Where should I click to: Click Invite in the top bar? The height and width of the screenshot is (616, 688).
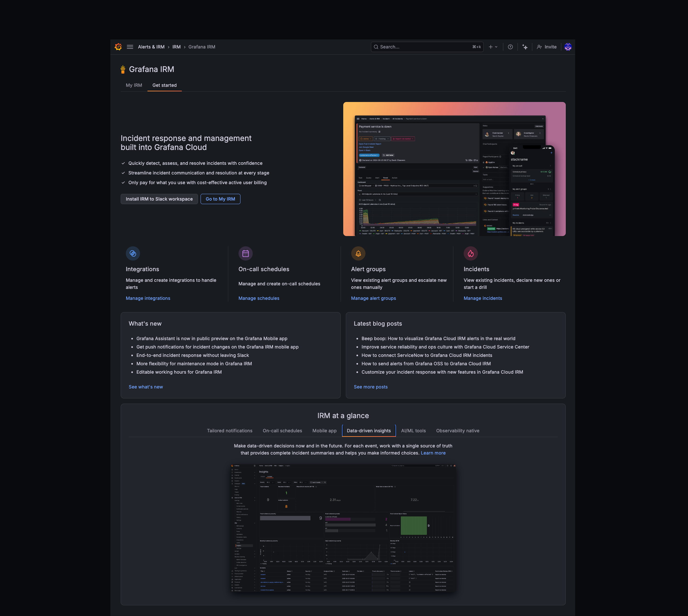pyautogui.click(x=546, y=47)
